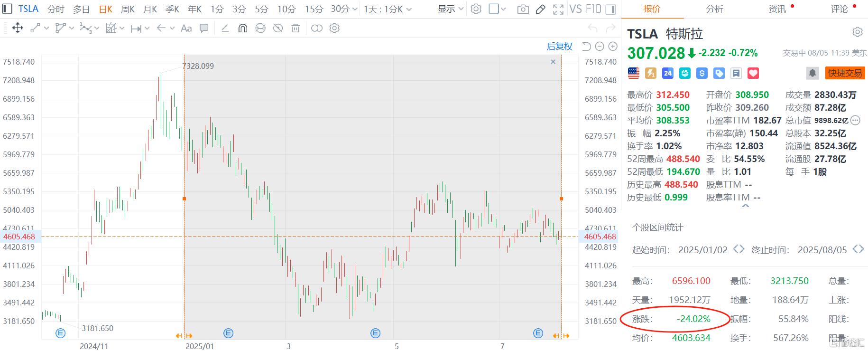Click the US flag market icon
The width and height of the screenshot is (868, 351).
point(633,73)
